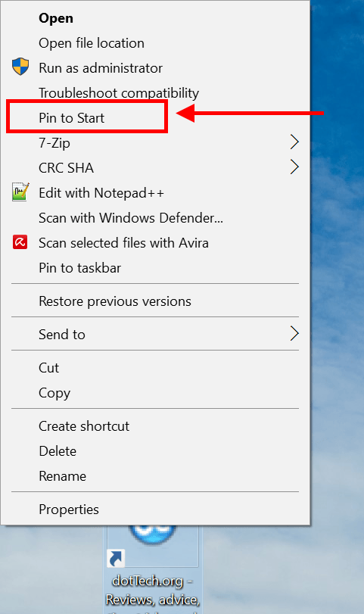Expand the CRC SHA submenu arrow
The height and width of the screenshot is (614, 364).
[294, 167]
